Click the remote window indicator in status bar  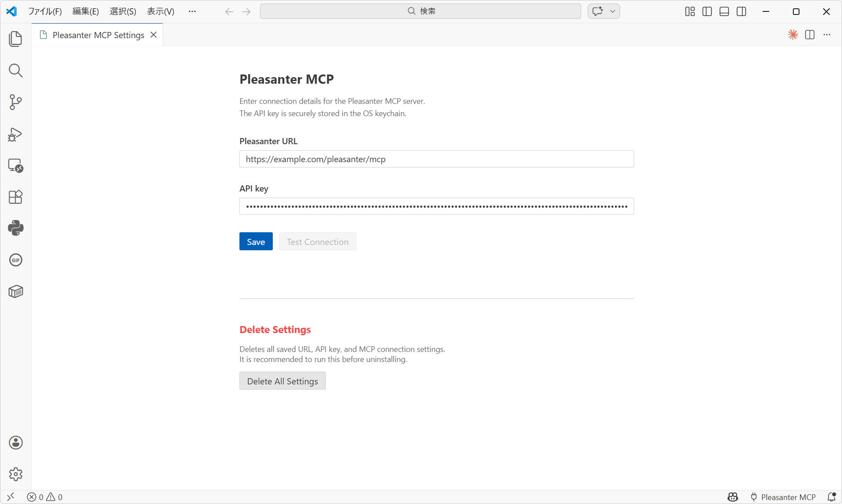(x=11, y=497)
